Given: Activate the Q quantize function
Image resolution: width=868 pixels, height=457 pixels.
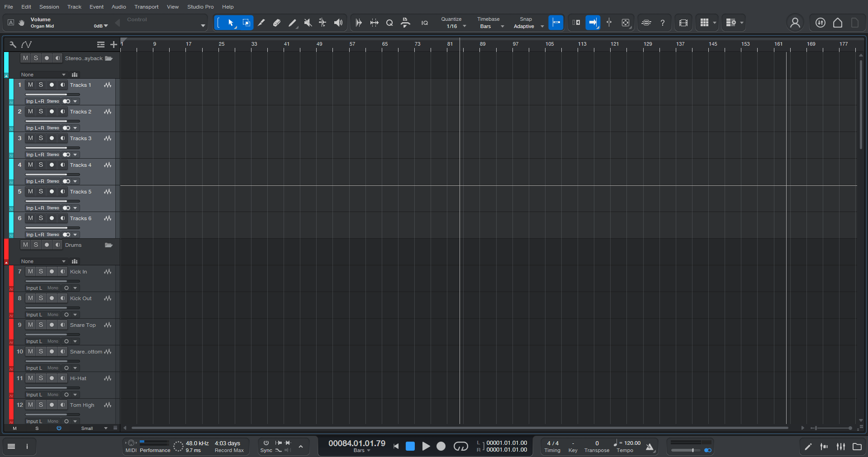Looking at the screenshot, I should coord(389,23).
